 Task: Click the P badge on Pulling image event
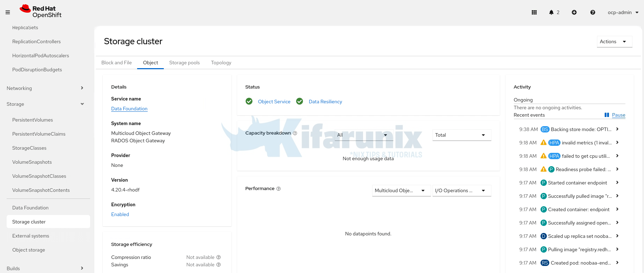544,249
